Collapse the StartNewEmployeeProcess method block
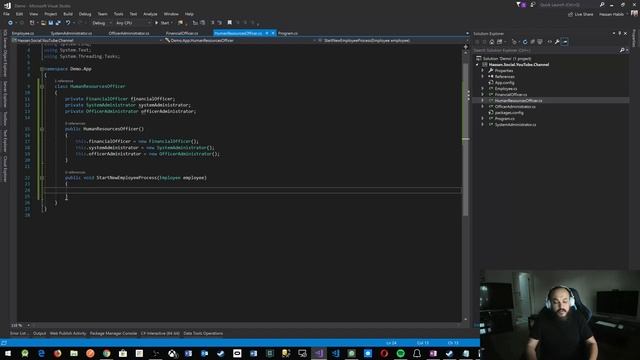This screenshot has height=360, width=640. tap(42, 178)
